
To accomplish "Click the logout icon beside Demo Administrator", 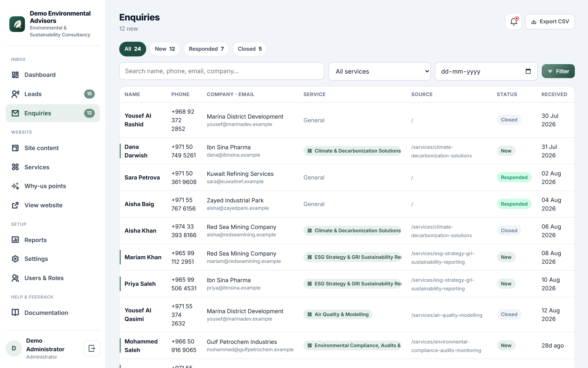I will (x=92, y=348).
